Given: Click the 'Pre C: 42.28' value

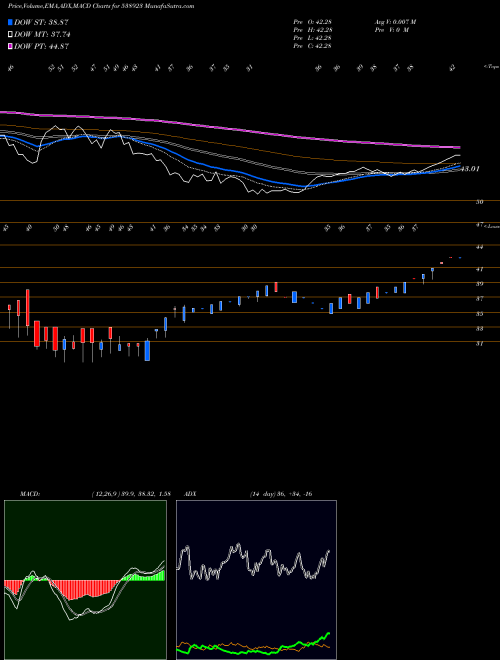Looking at the screenshot, I should point(312,46).
